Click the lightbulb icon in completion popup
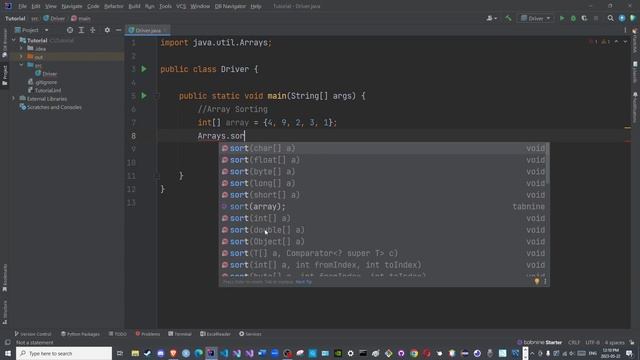 point(537,281)
